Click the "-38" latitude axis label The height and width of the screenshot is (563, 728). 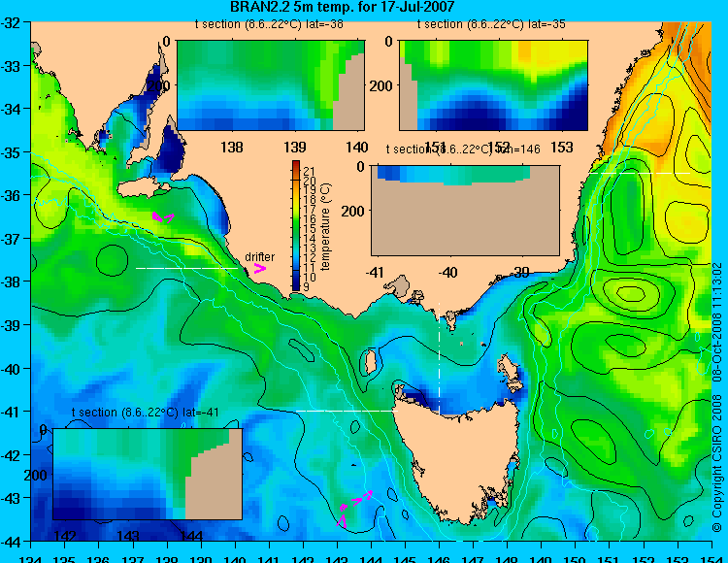(x=11, y=282)
